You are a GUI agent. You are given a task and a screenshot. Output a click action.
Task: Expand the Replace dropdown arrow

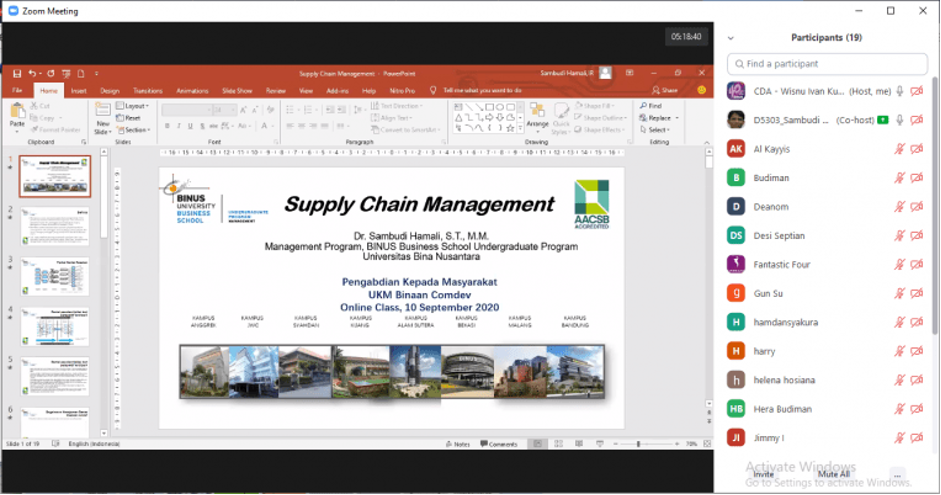677,118
